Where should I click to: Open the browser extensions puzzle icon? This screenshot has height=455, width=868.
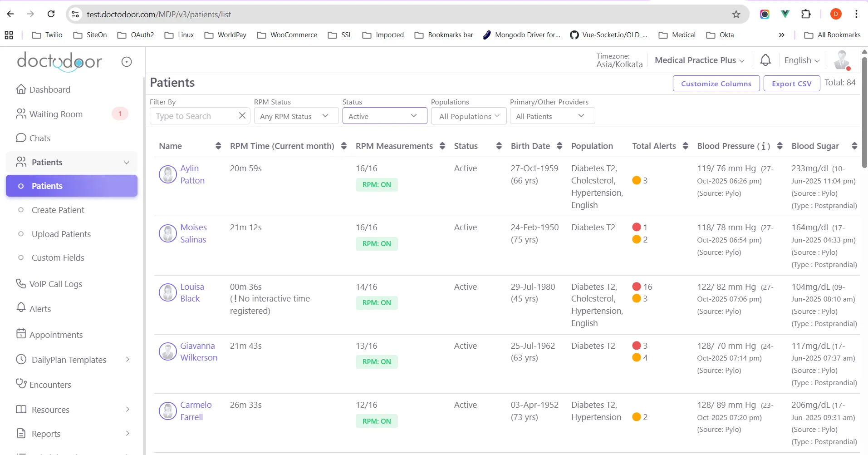(806, 14)
